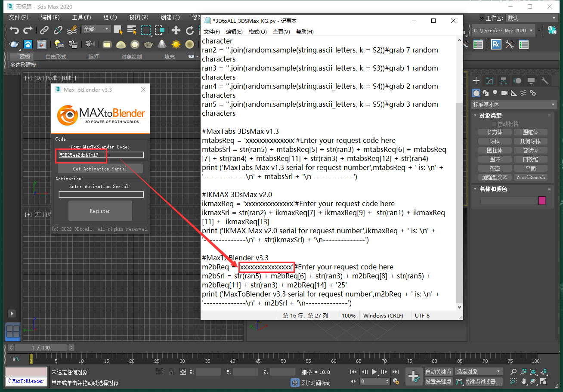Viewport: 563px width, 392px height.
Task: Switch to the 自由形式 ribbon tab
Action: pyautogui.click(x=56, y=56)
